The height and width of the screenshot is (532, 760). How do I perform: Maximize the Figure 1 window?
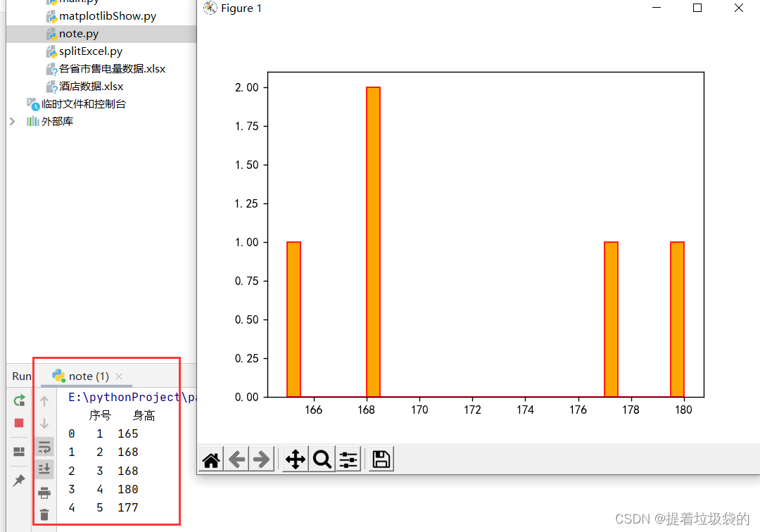pos(697,8)
